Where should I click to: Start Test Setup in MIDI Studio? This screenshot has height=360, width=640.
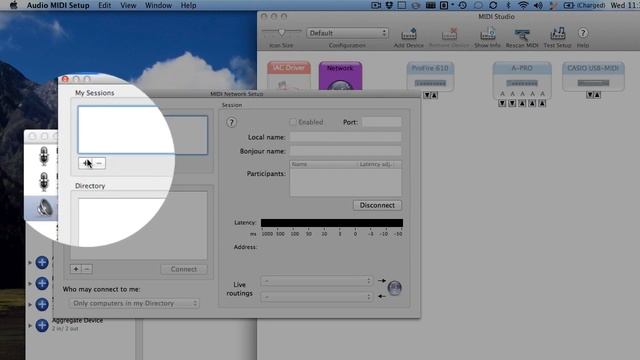click(x=557, y=38)
